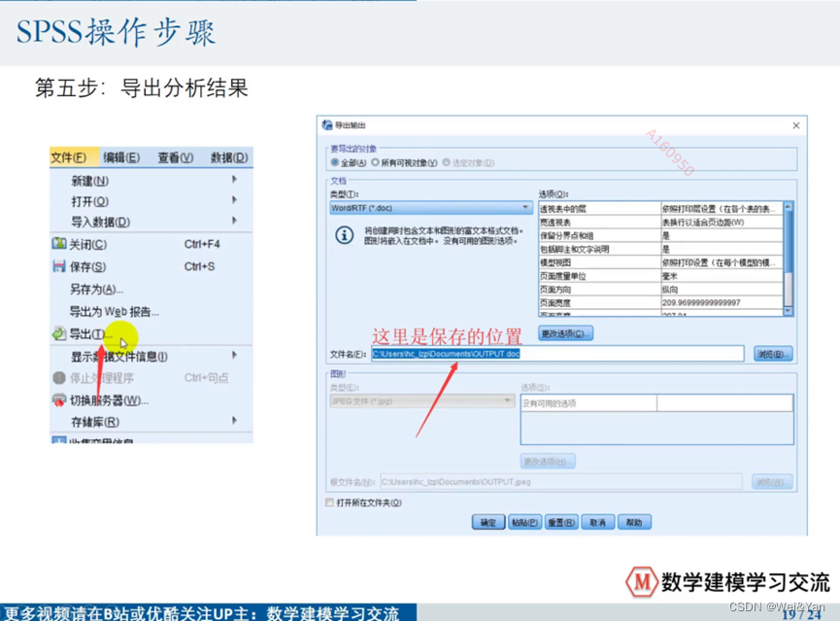
Task: Click the 确定 button
Action: coord(488,522)
